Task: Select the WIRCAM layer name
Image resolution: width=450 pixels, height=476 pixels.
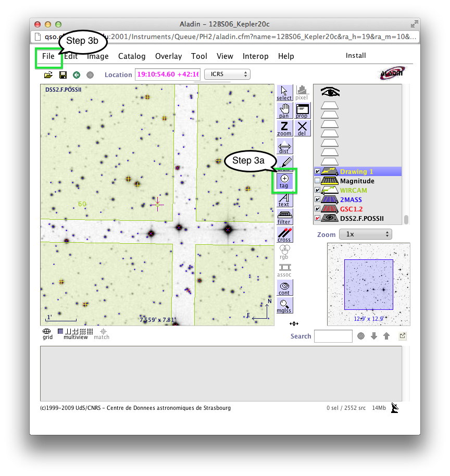Action: click(354, 190)
